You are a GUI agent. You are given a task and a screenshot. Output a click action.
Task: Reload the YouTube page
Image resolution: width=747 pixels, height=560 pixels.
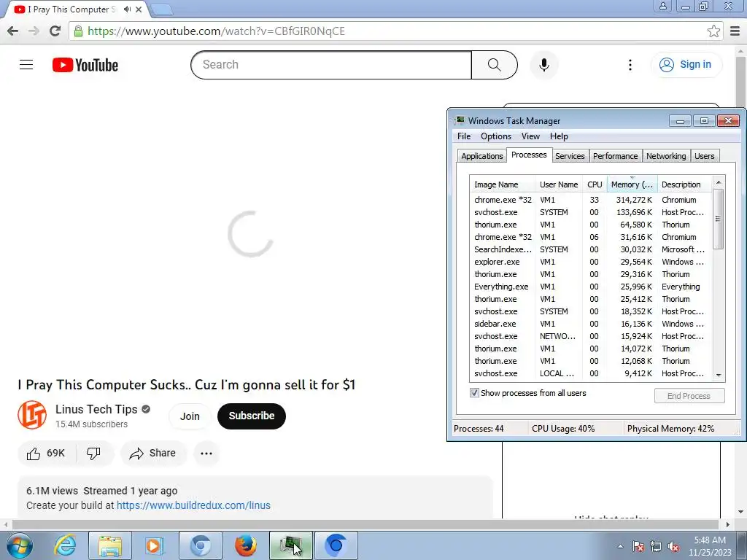[55, 31]
